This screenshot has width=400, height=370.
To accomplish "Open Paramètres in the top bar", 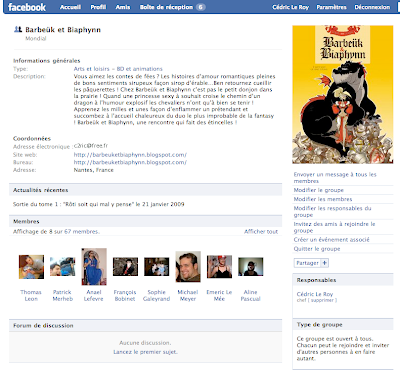I will click(331, 7).
